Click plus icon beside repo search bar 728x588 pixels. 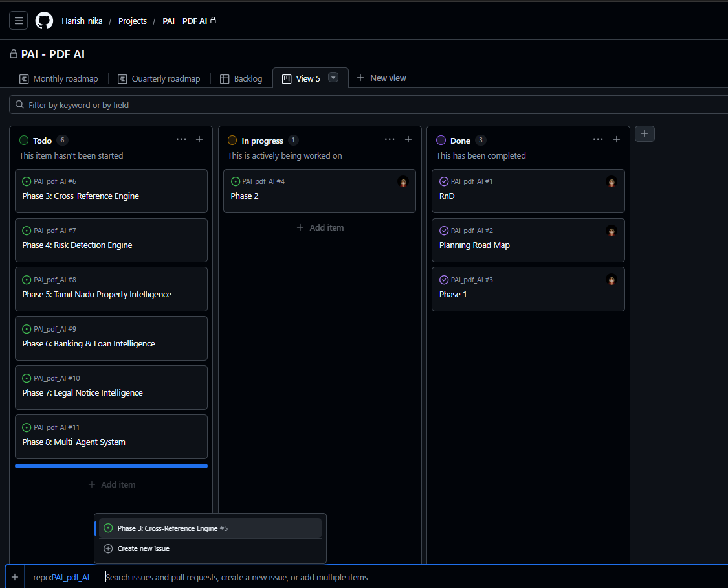coord(15,577)
